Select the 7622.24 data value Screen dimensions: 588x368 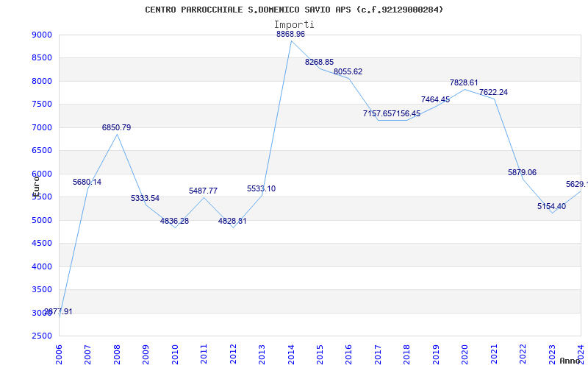tap(493, 93)
